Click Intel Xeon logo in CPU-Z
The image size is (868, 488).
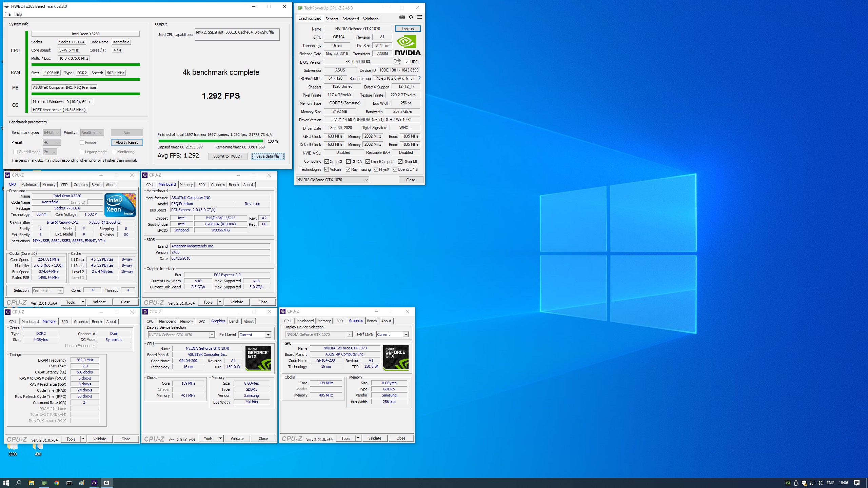click(x=120, y=205)
